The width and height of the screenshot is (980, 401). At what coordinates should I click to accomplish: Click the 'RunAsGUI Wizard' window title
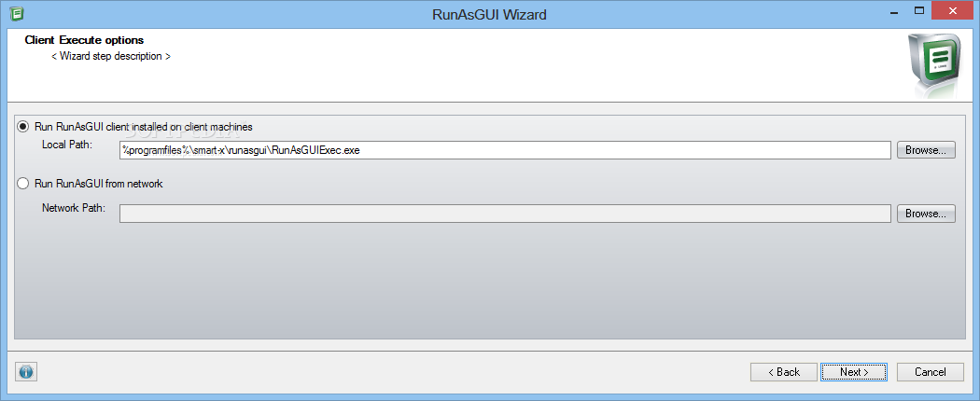pos(489,14)
